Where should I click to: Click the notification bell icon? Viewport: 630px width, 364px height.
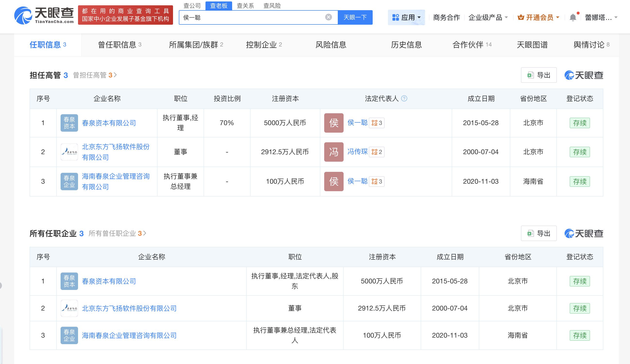pyautogui.click(x=573, y=17)
